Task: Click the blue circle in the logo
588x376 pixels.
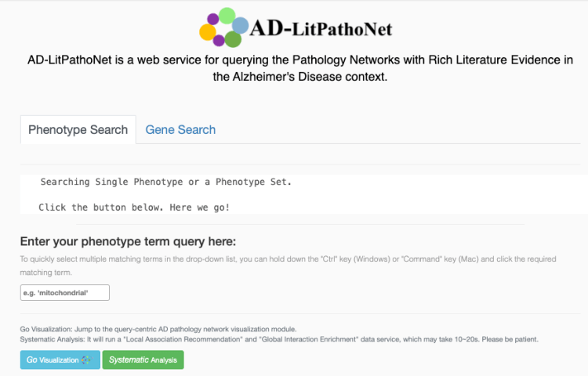Action: coord(240,25)
